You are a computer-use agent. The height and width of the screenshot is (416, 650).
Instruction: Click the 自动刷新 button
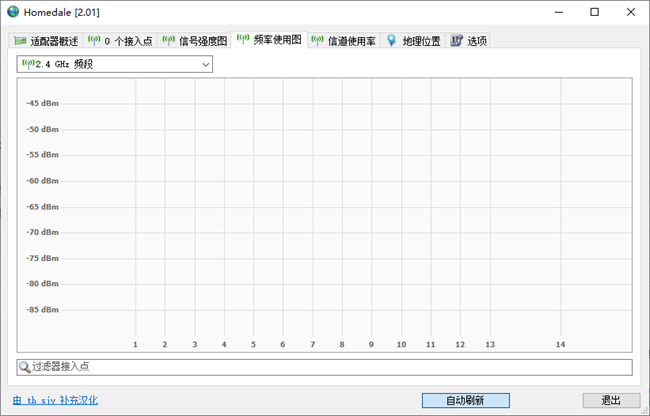(x=466, y=400)
